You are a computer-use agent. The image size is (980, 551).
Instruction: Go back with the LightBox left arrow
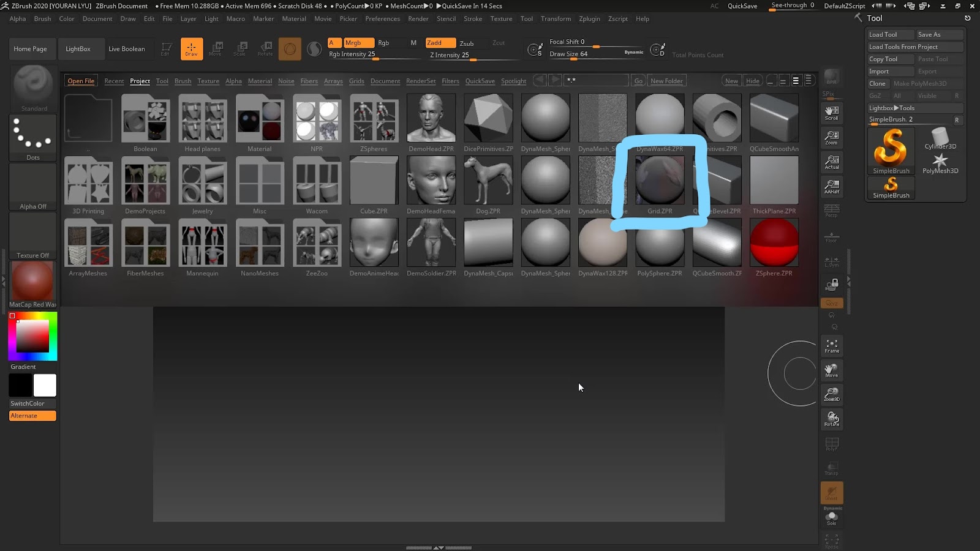[x=540, y=80]
